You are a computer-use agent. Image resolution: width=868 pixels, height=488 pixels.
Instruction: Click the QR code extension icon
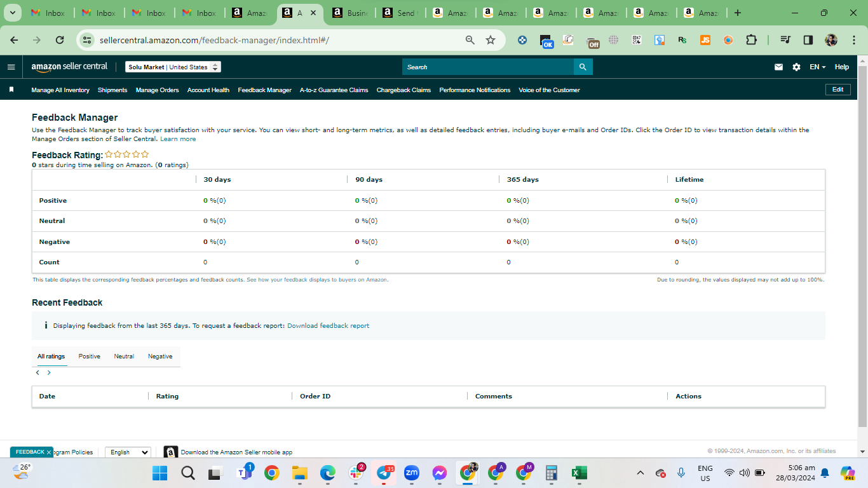click(x=637, y=40)
